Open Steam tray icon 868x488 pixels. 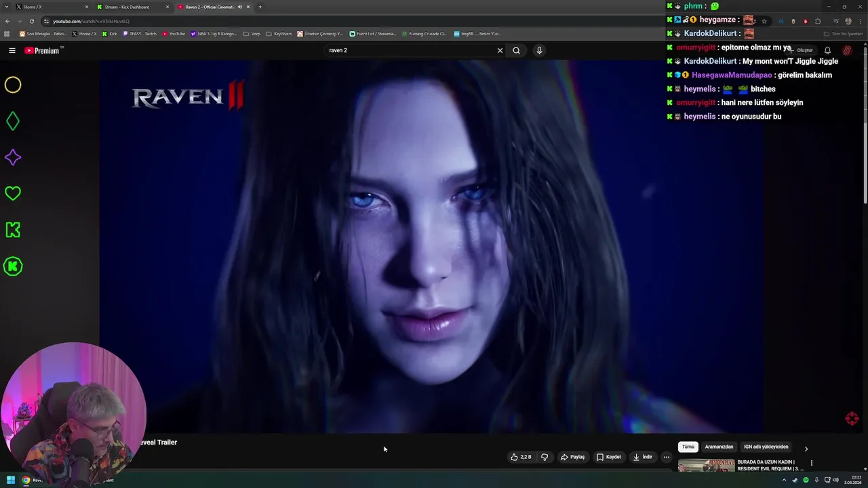tap(795, 480)
